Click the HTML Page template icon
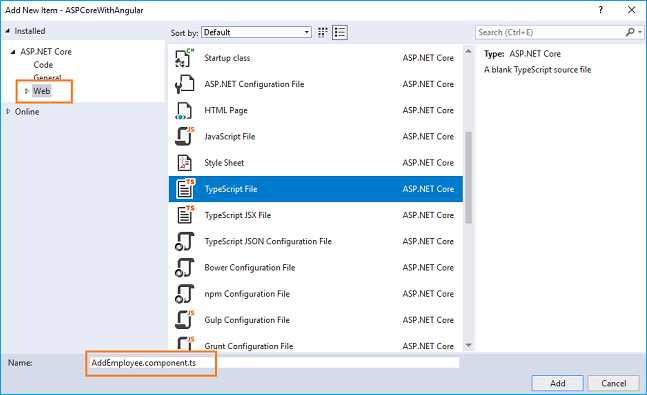647x395 pixels. tap(184, 111)
